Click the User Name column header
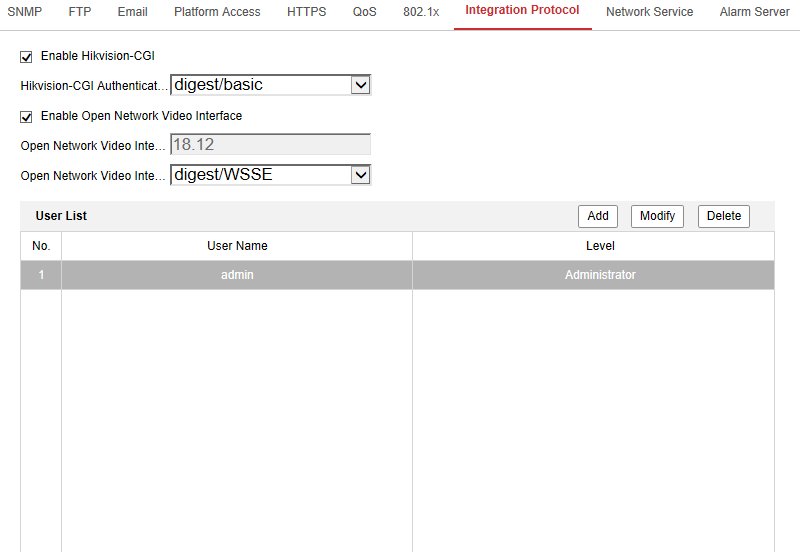The image size is (800, 552). coord(237,246)
